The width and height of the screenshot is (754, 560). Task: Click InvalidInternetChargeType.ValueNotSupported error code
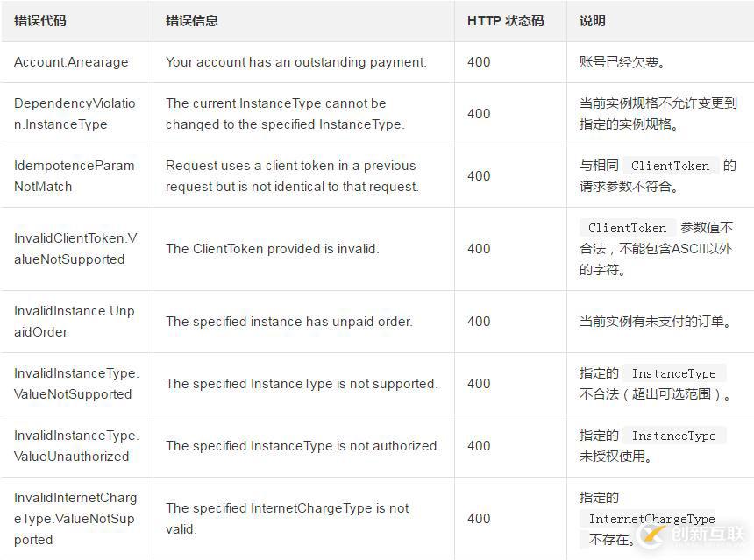click(x=75, y=519)
